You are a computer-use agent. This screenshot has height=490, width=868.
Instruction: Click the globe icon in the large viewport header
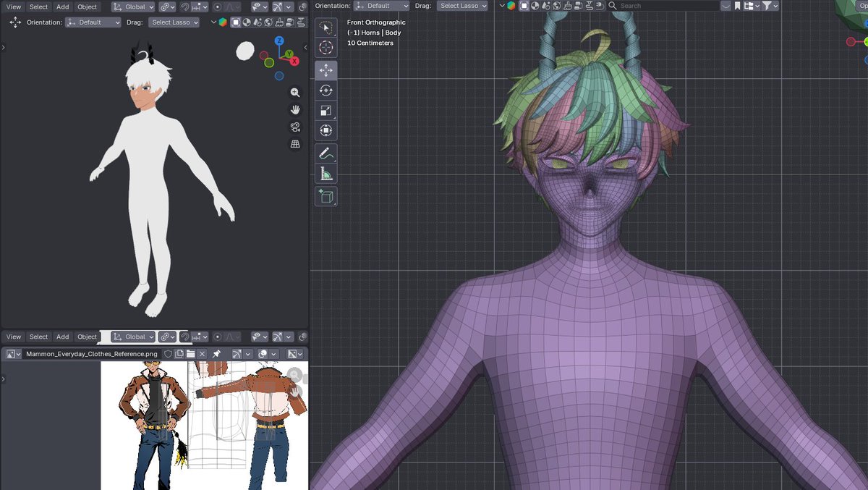point(556,6)
